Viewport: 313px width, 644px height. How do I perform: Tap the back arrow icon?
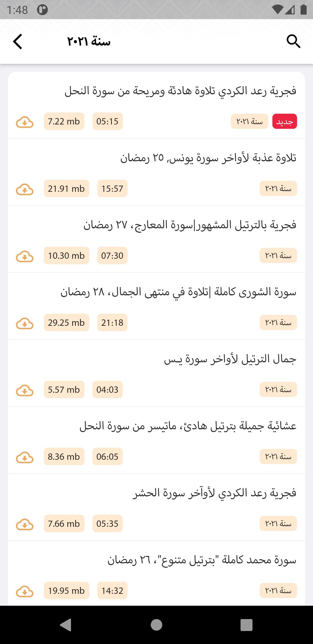18,41
